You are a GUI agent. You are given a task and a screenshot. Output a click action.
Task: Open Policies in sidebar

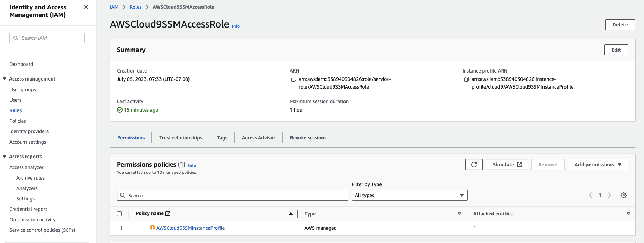coord(18,121)
